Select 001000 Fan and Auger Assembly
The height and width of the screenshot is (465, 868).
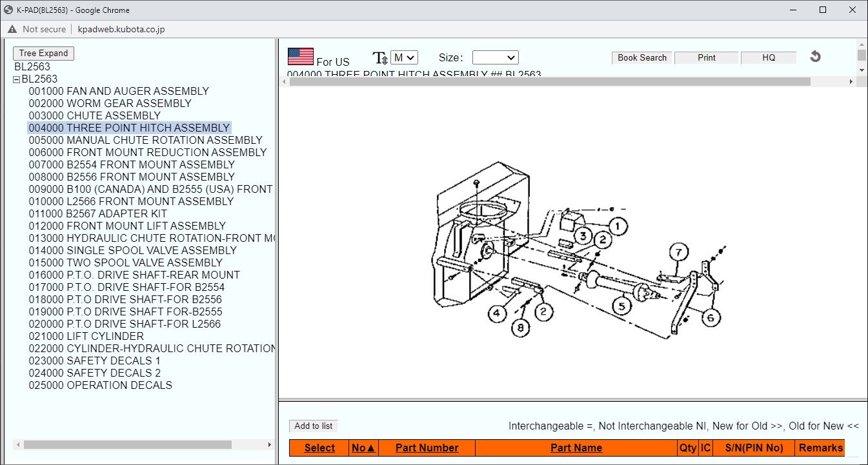(x=119, y=91)
